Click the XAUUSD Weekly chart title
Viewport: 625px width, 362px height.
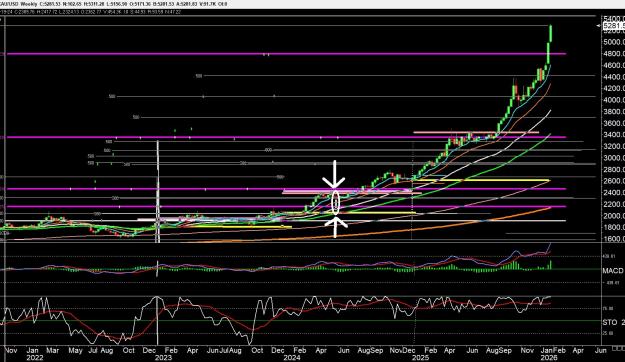coord(18,4)
